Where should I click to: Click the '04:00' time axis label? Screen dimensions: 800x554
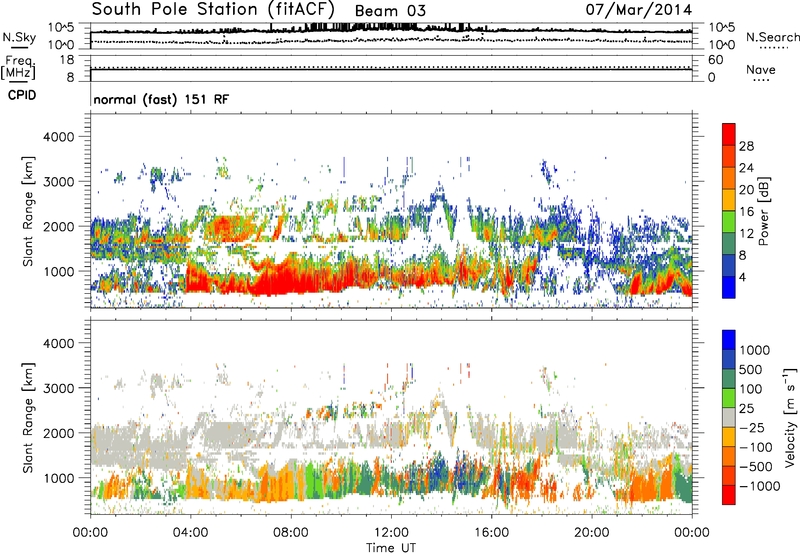click(x=191, y=533)
